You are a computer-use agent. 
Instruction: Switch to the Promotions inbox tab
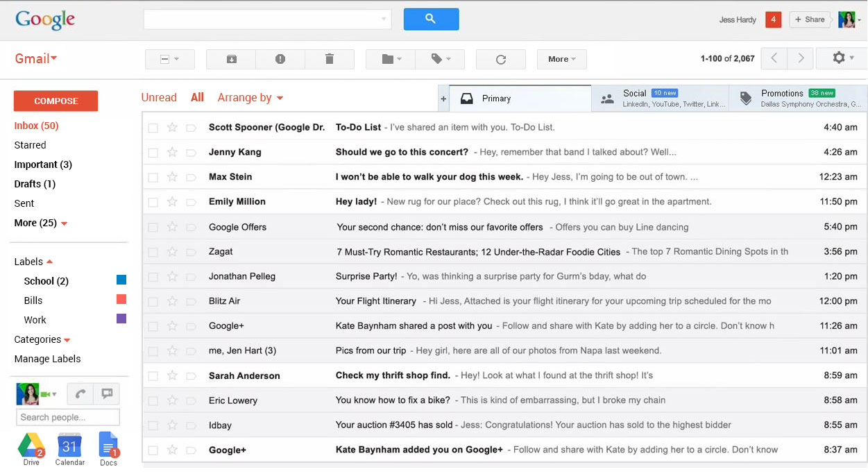(x=798, y=99)
